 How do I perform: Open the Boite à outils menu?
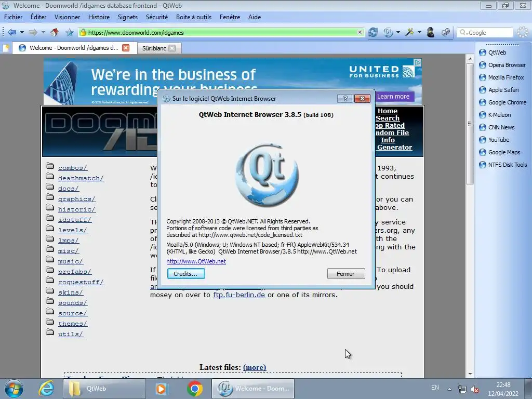[x=193, y=17]
